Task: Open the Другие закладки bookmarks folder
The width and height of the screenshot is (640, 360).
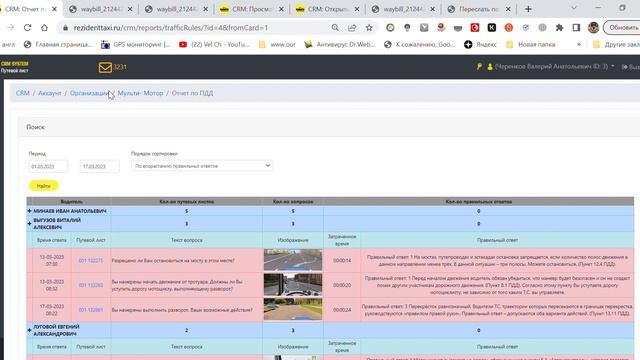Action: click(616, 44)
